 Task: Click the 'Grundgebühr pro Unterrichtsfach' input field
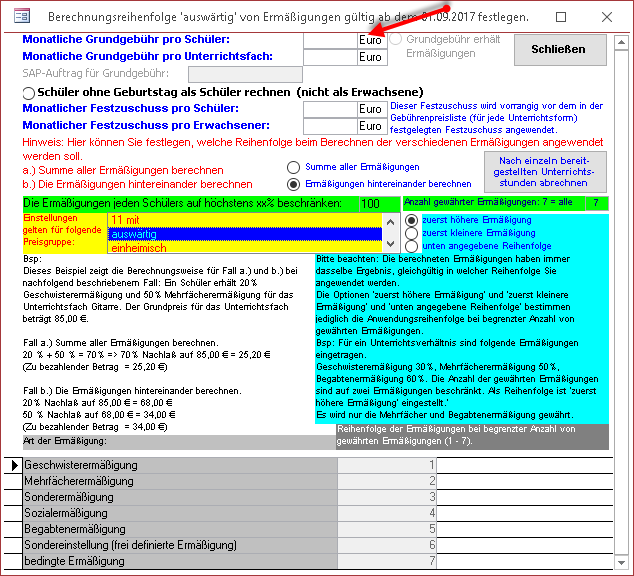pos(330,57)
